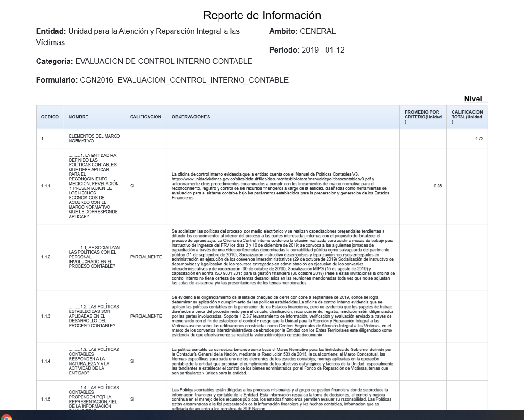Image resolution: width=524 pixels, height=420 pixels.
Task: Click observation about Resolución 533 de 2015
Action: pos(283,361)
